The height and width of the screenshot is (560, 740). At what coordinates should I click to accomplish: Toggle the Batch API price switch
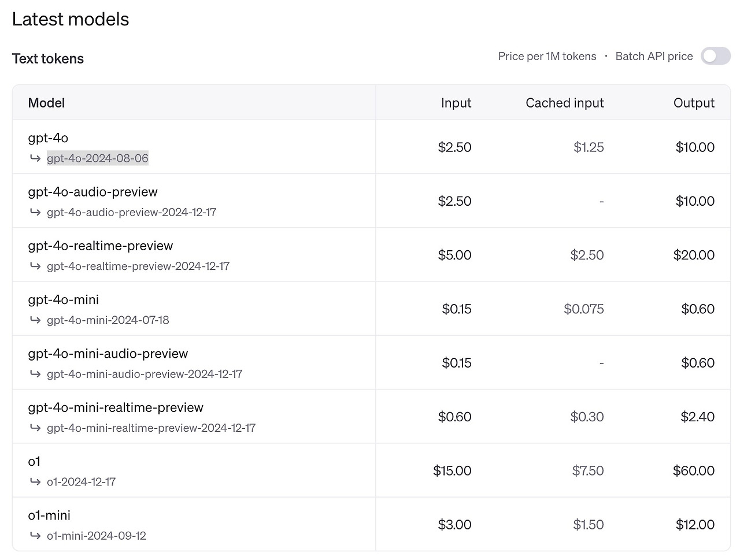(x=715, y=56)
